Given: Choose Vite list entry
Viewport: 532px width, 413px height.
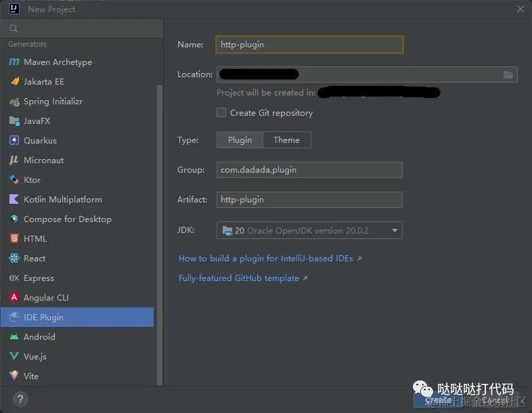Looking at the screenshot, I should [x=77, y=376].
